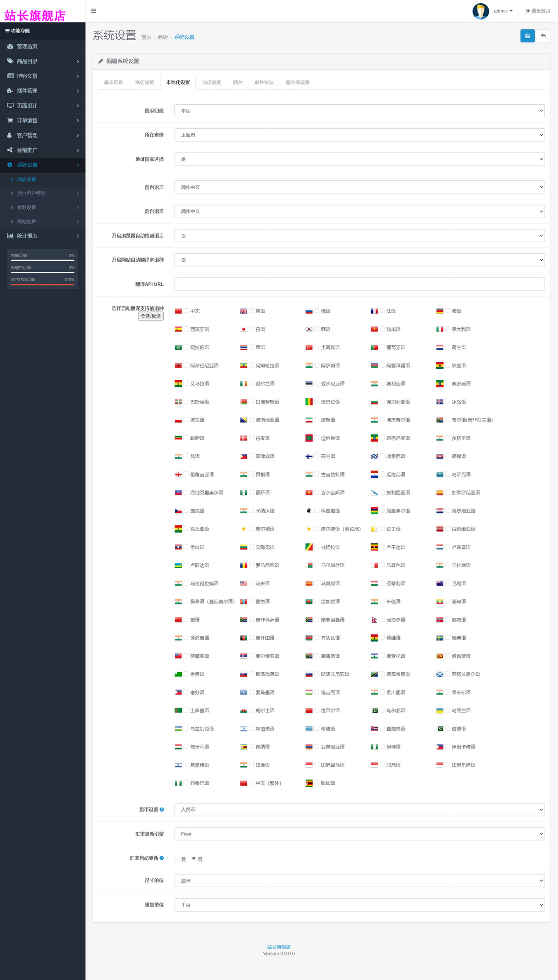Click the 商店 breadcrumb link

click(163, 37)
